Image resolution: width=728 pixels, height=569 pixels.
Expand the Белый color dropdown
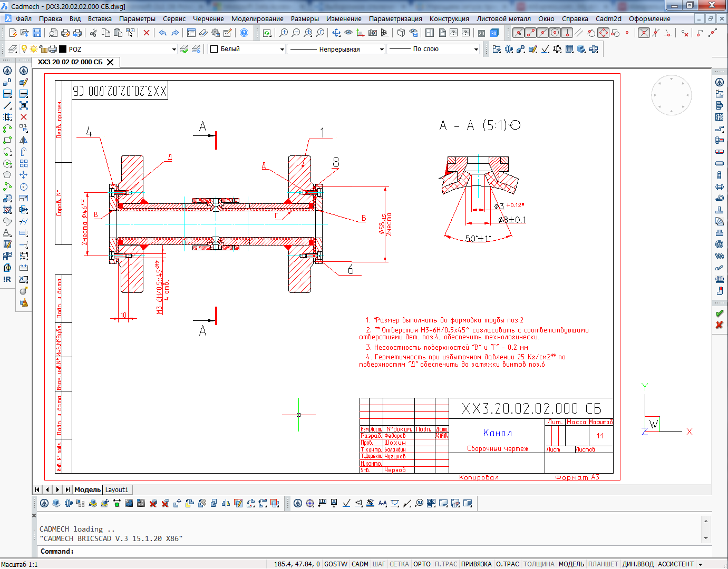coord(282,49)
